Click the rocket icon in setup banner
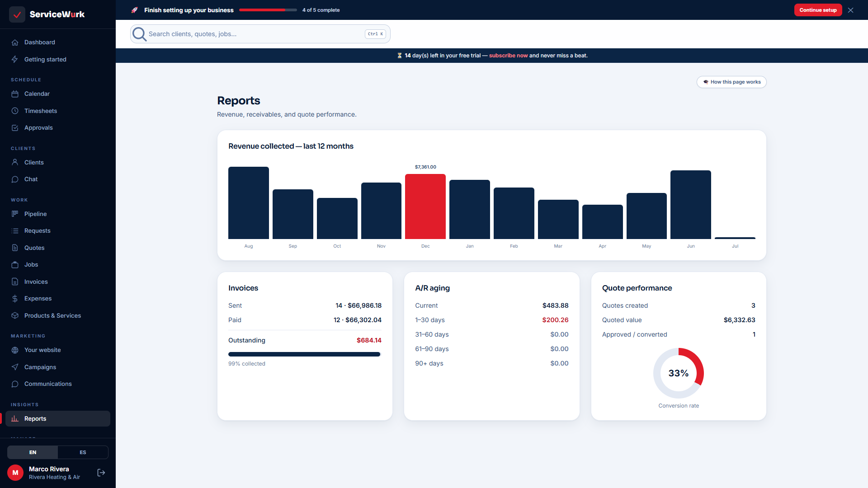868x488 pixels. point(134,10)
